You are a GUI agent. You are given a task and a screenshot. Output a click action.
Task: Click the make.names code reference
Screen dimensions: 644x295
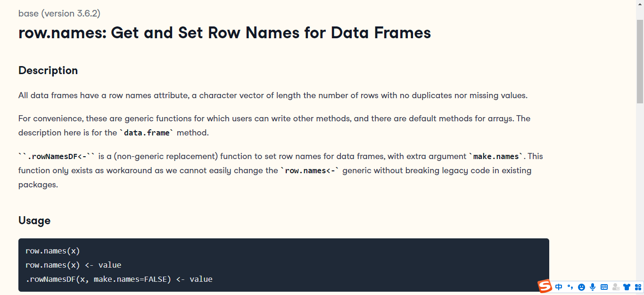coord(496,156)
